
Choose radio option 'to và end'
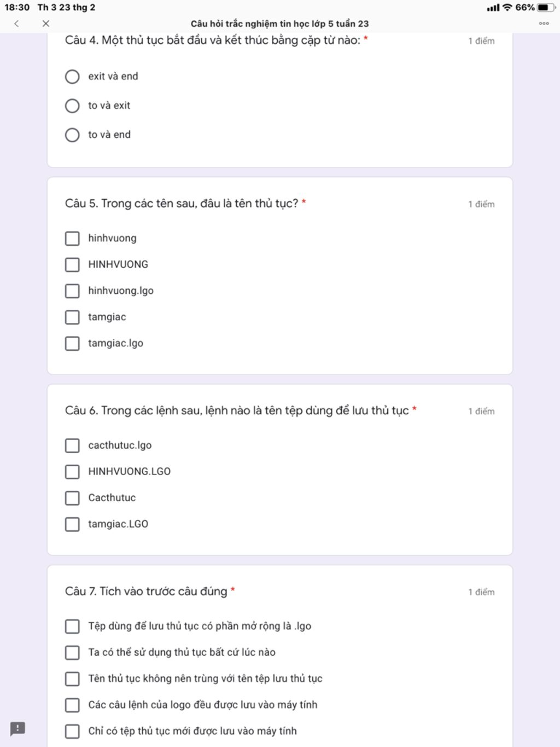click(x=72, y=135)
